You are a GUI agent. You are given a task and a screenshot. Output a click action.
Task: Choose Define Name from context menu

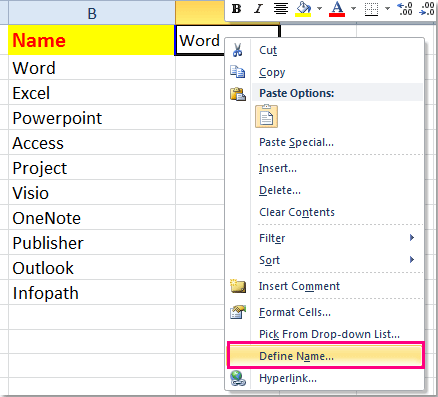pyautogui.click(x=325, y=355)
